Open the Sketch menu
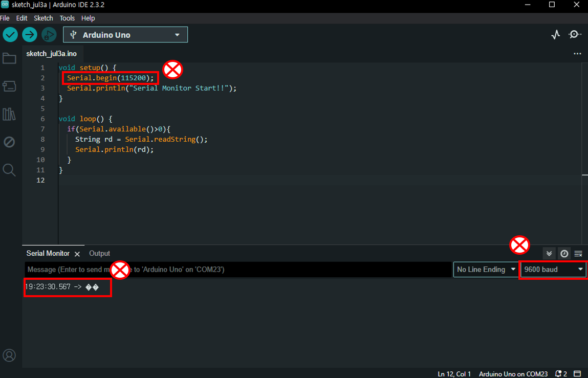Screen dimensions: 588x378 point(43,18)
